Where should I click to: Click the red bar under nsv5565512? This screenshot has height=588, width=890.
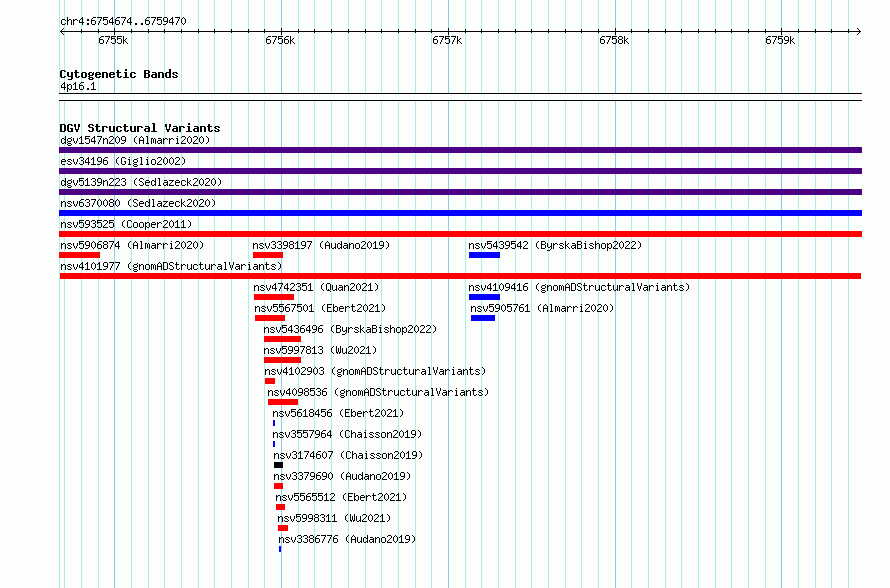tap(280, 507)
